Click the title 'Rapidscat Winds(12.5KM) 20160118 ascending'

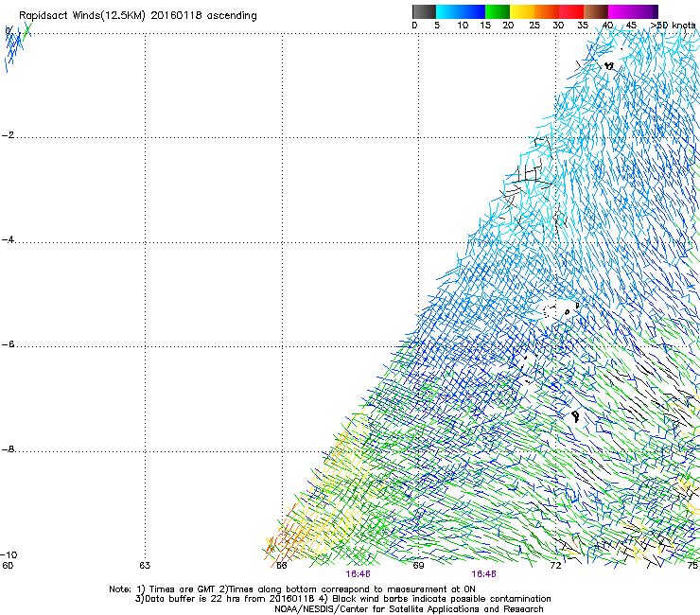(x=137, y=16)
